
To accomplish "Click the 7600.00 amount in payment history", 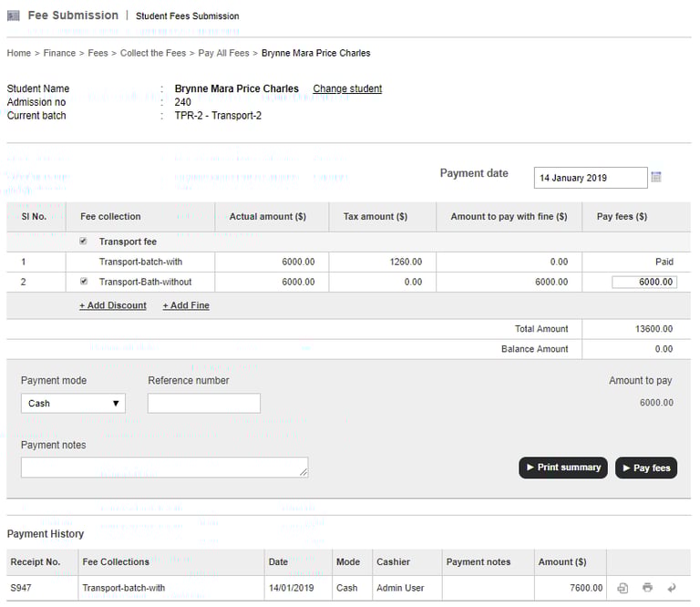I will point(586,588).
